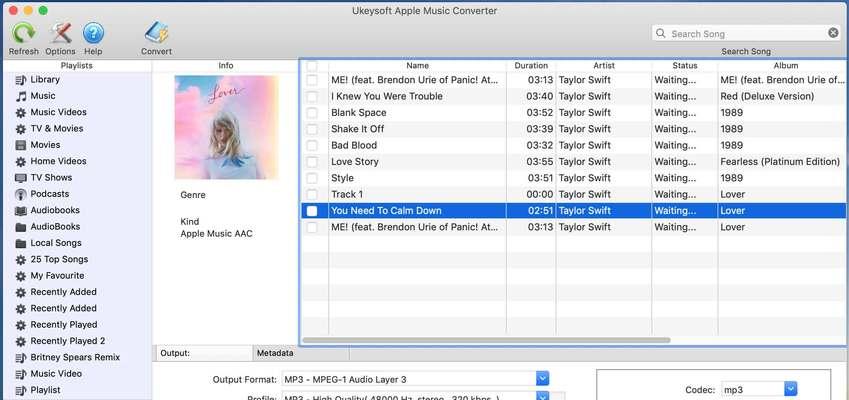Sort by the Duration column header

[531, 65]
